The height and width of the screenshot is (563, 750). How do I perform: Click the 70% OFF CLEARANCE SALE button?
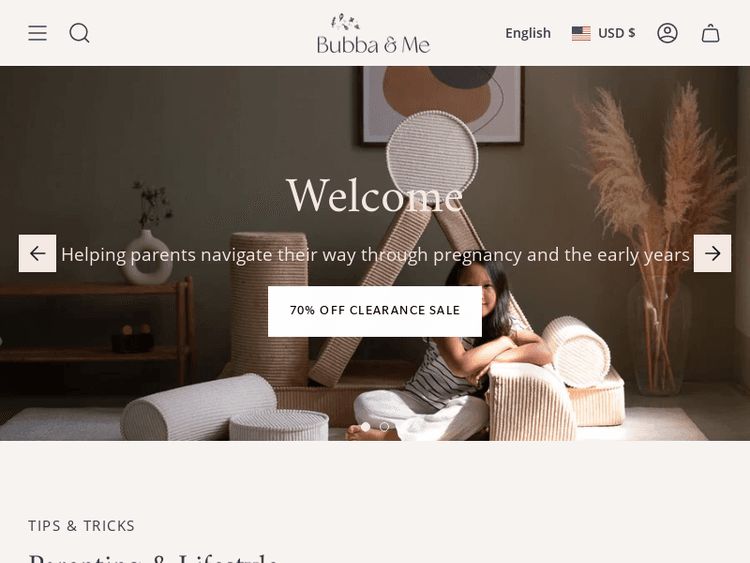click(375, 311)
